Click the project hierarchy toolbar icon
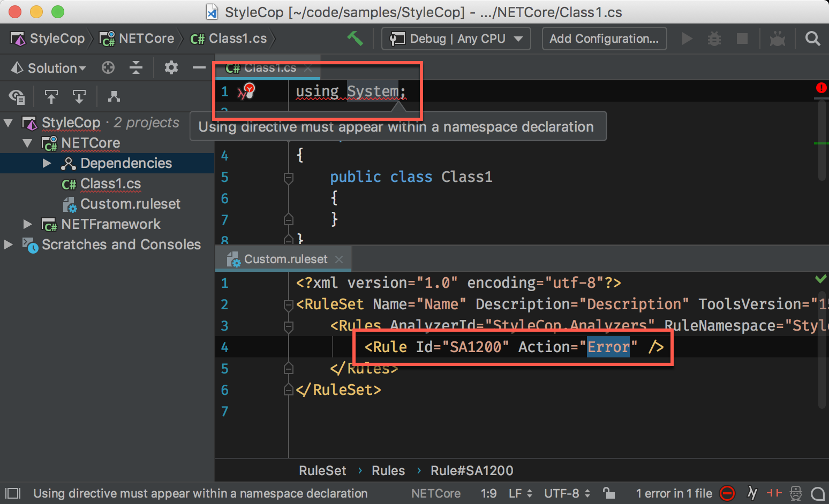The width and height of the screenshot is (829, 504). tap(114, 96)
